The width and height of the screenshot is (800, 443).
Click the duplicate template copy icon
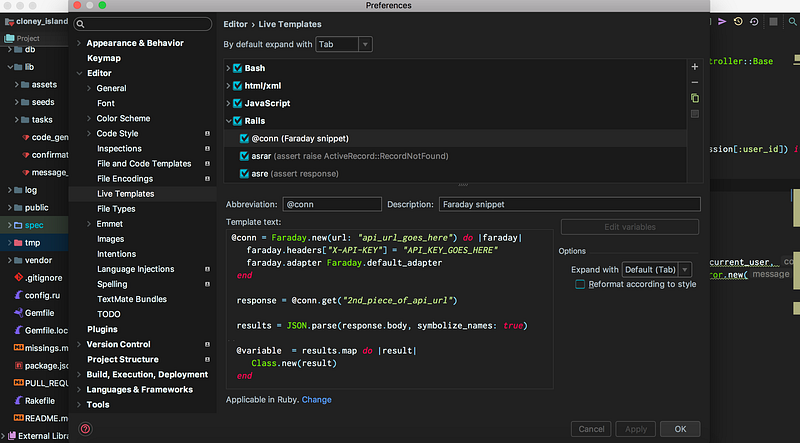tap(695, 98)
